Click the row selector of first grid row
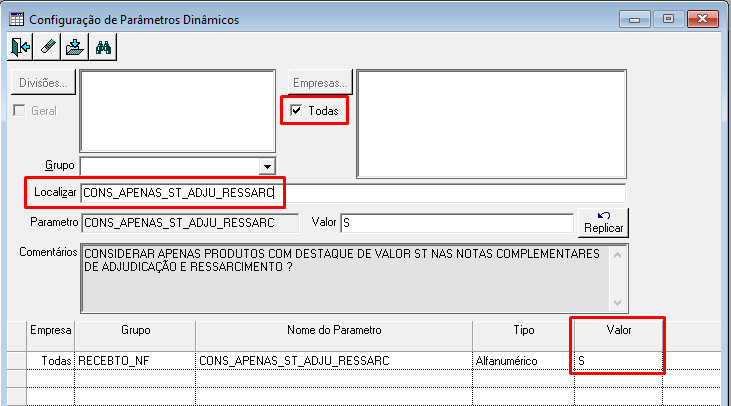The image size is (731, 406). (17, 361)
